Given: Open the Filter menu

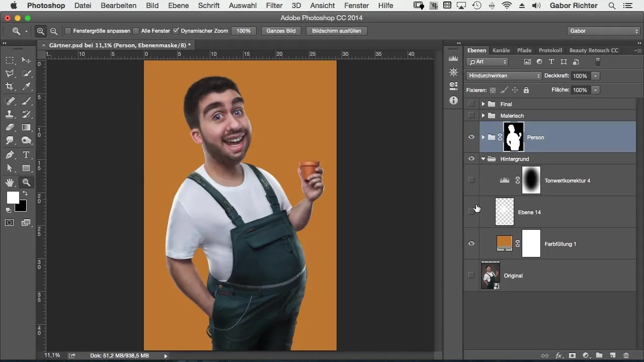Looking at the screenshot, I should [274, 6].
